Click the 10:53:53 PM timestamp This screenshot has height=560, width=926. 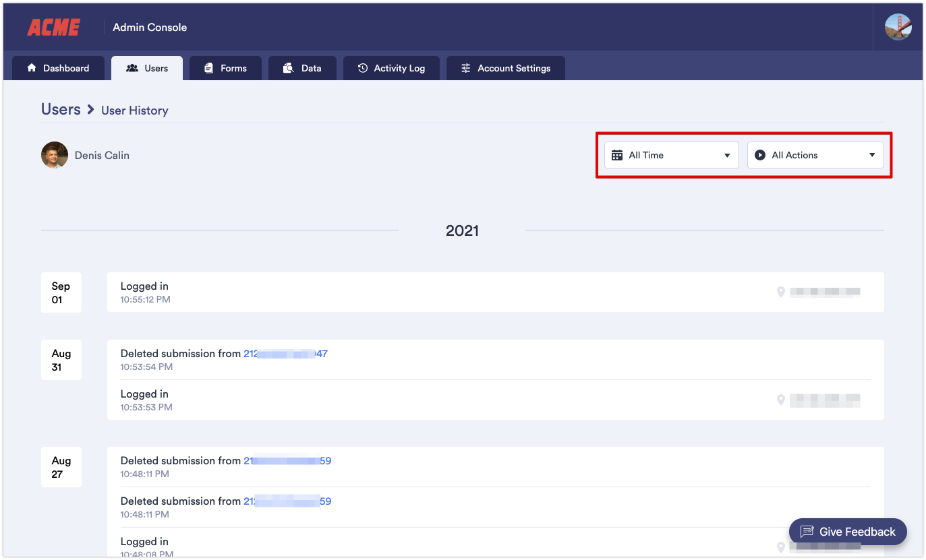pos(146,407)
